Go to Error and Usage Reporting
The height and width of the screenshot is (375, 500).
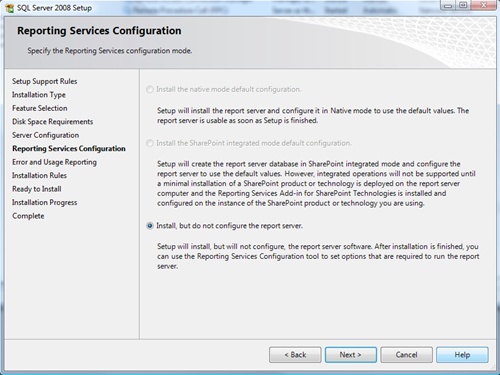coord(54,162)
